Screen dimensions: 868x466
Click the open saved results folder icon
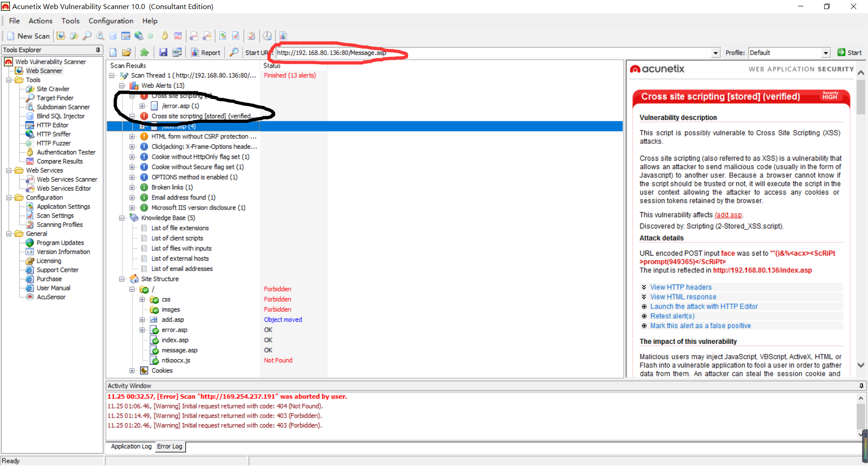127,52
